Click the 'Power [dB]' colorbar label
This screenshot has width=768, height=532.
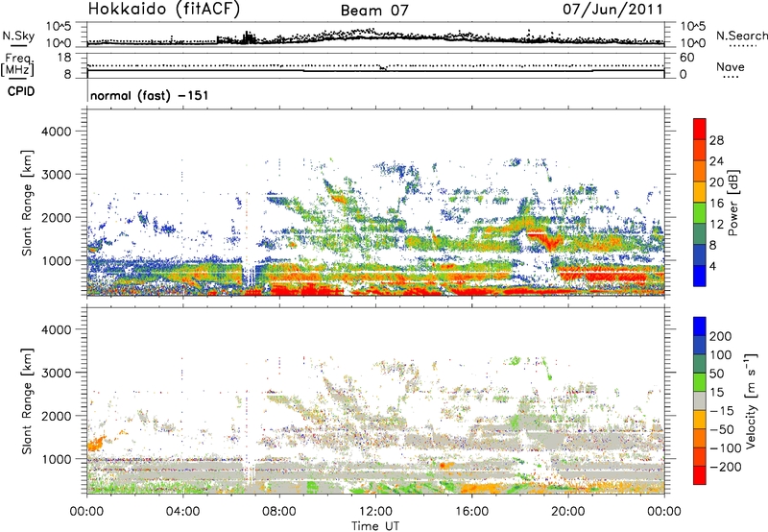[x=732, y=203]
